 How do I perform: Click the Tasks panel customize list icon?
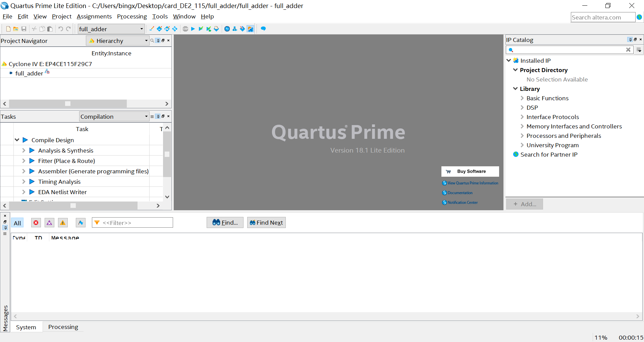pos(152,116)
